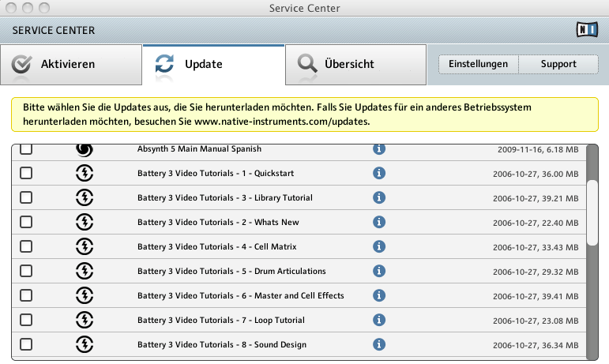Click 'Battery 3 Video Tutorials - 8 - Sound Design'

(222, 344)
